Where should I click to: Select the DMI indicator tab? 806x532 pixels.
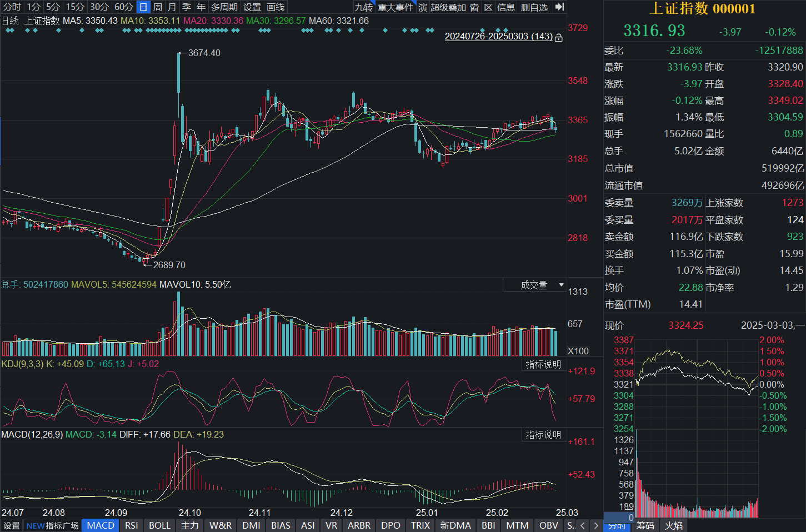click(x=252, y=525)
